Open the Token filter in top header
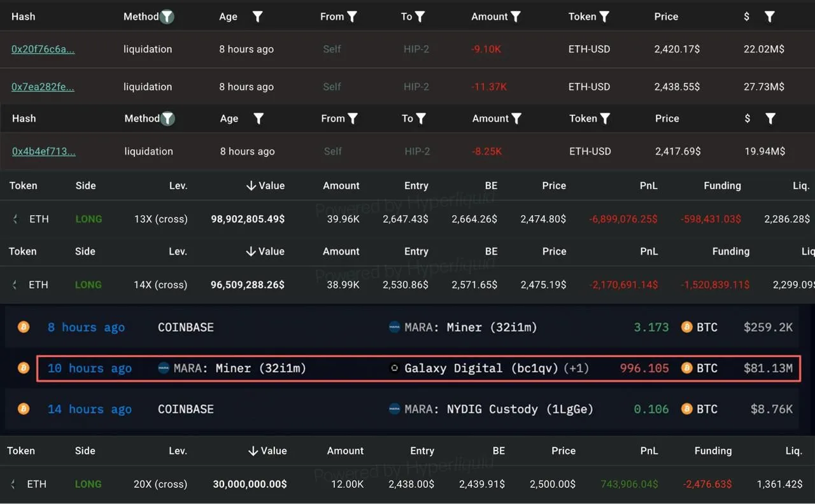The width and height of the screenshot is (815, 504). click(604, 17)
